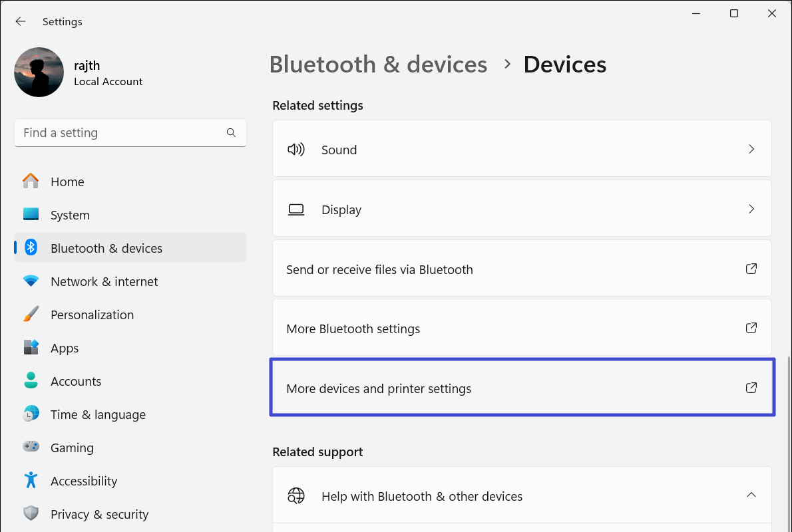Click the search magnifier icon
Screen dimensions: 792x532
pyautogui.click(x=231, y=133)
